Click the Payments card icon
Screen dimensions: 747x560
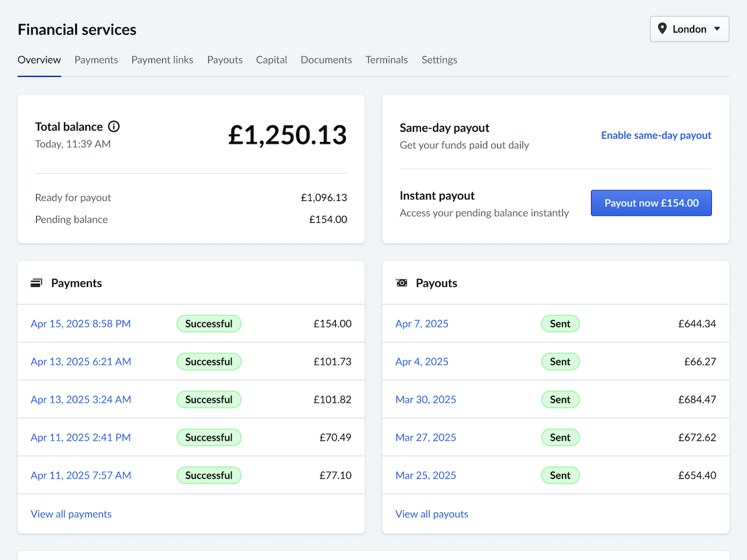tap(36, 283)
